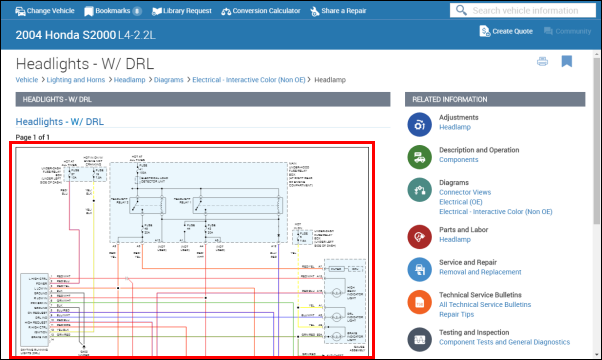This screenshot has width=602, height=360.
Task: Click the Library Request book icon
Action: point(157,11)
